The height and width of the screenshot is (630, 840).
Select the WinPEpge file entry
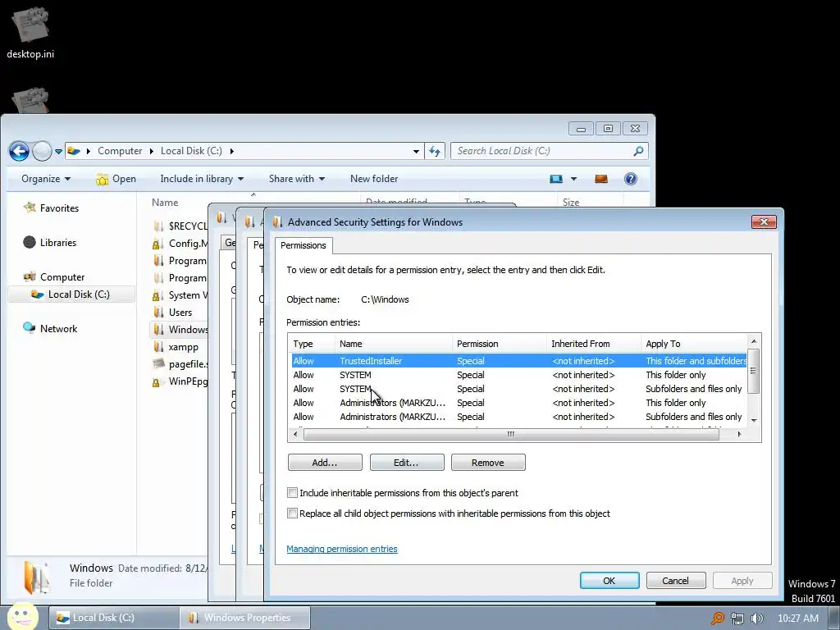180,381
